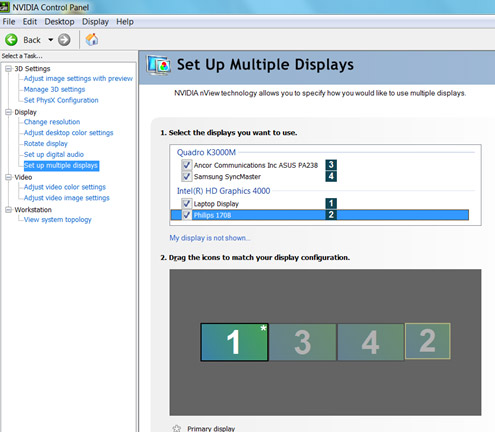Toggle the Laptop Display checkbox

[x=186, y=203]
